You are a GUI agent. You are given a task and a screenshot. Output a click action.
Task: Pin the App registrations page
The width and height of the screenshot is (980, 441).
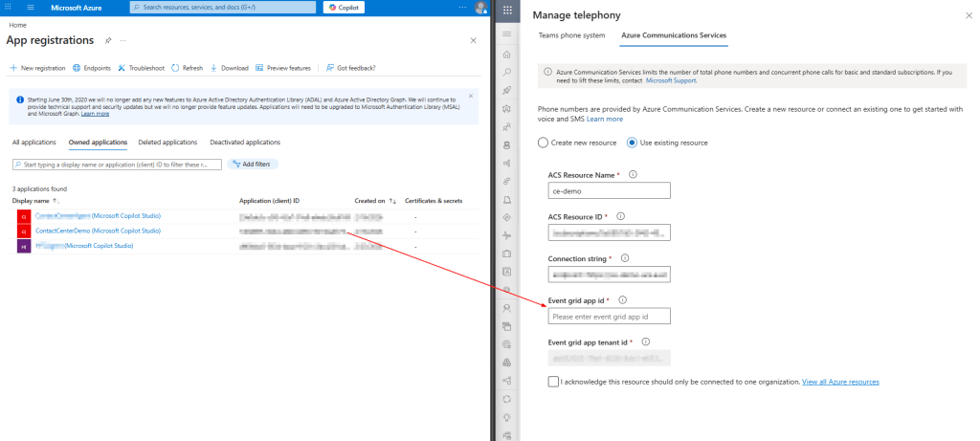(x=108, y=41)
